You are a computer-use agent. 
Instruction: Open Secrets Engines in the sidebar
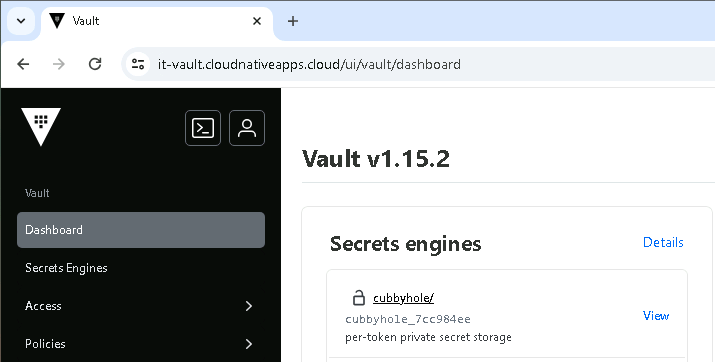(141, 268)
